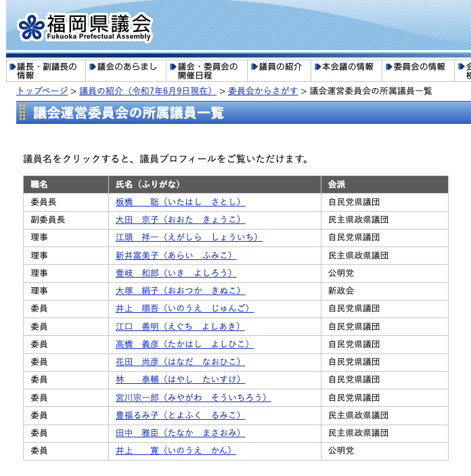
Task: Open profile of 江頭 祥一
Action: tap(189, 237)
